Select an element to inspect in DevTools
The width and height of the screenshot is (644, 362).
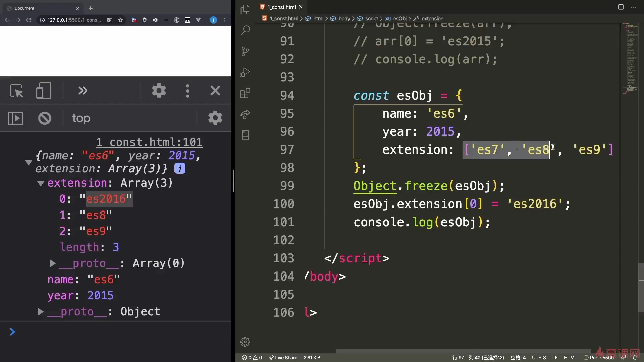coord(16,91)
